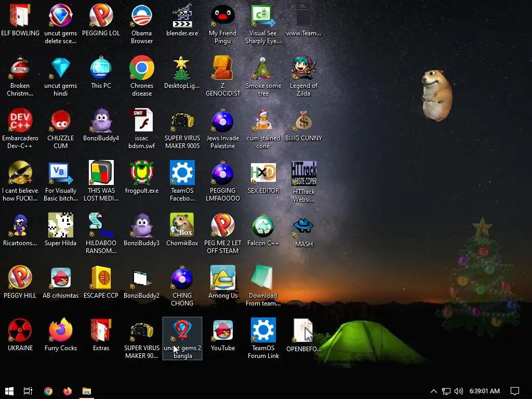This screenshot has width=532, height=399.
Task: Click the hamster desktop pet
Action: point(436,95)
